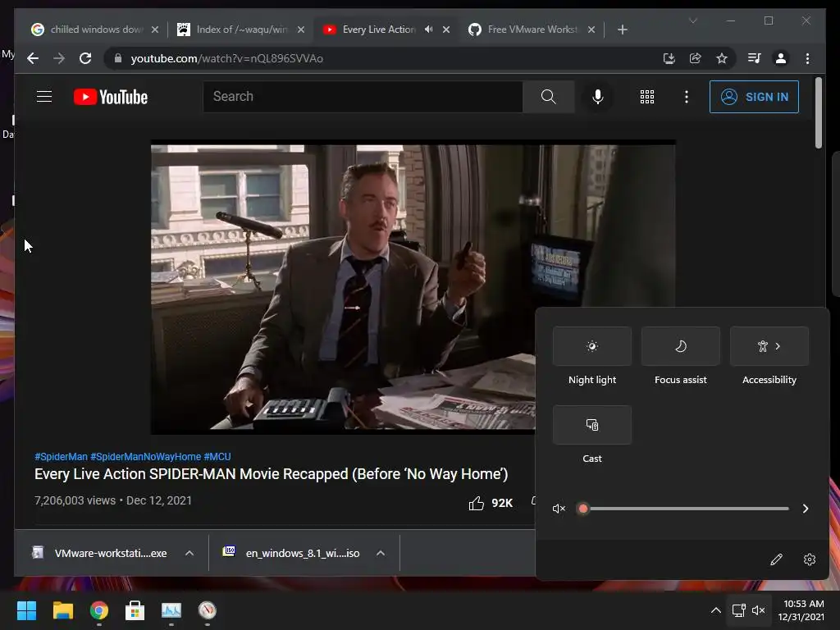Open Microsoft Store from taskbar
840x630 pixels.
[x=135, y=610]
